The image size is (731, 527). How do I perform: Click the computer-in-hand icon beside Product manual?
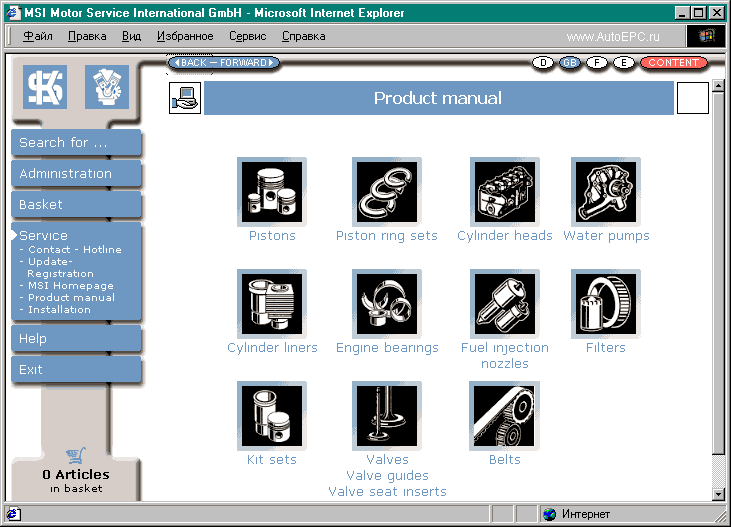tap(185, 98)
